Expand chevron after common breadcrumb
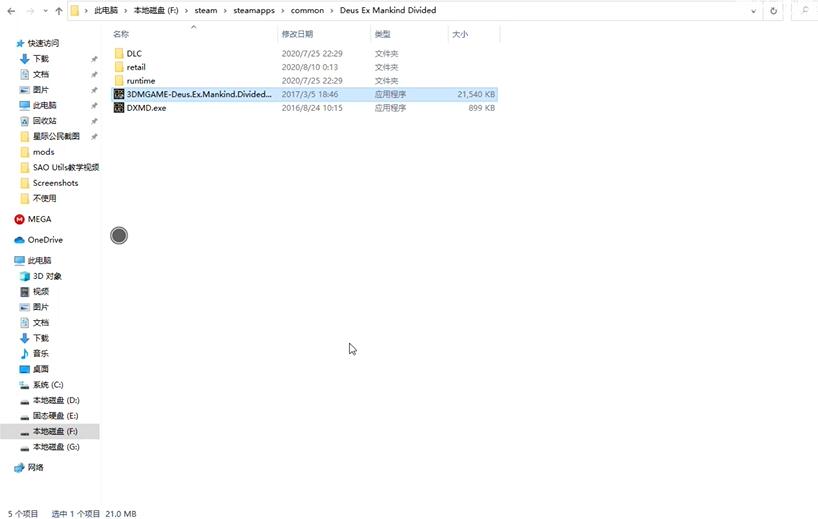Screen dimensions: 818x519 [332, 11]
